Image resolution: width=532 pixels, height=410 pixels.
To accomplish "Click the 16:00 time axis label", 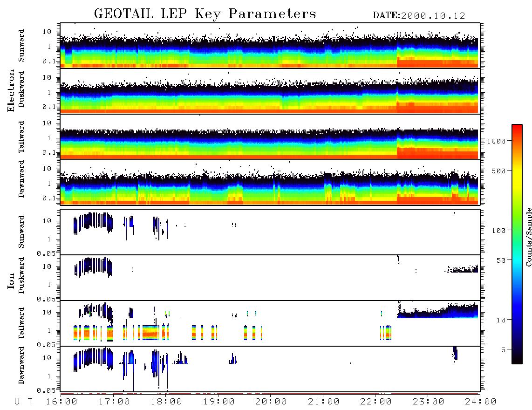I will 62,402.
